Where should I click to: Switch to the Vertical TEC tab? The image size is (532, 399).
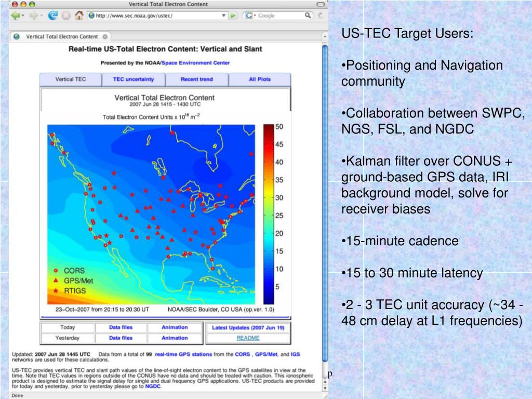[x=71, y=79]
